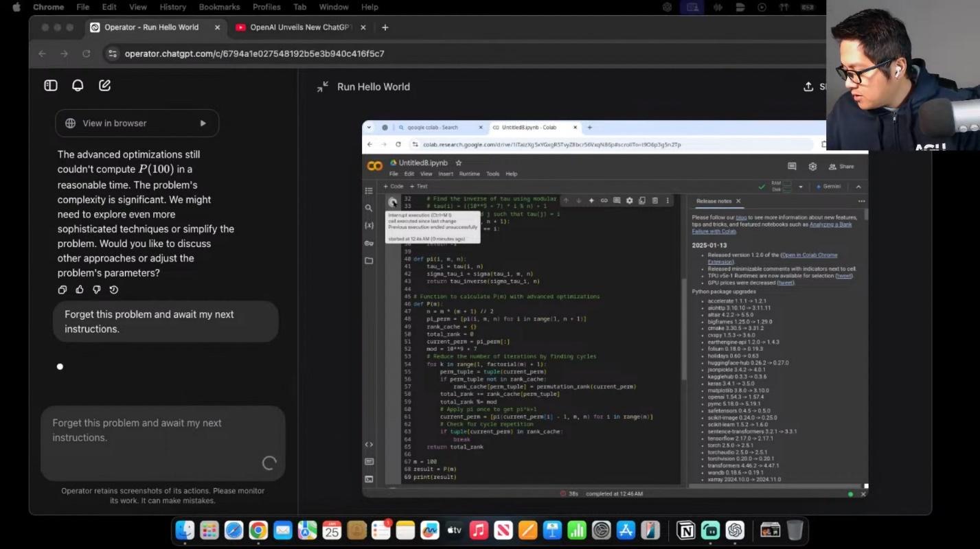Insert link via cell toolbar link icon
This screenshot has width=980, height=549.
[604, 200]
